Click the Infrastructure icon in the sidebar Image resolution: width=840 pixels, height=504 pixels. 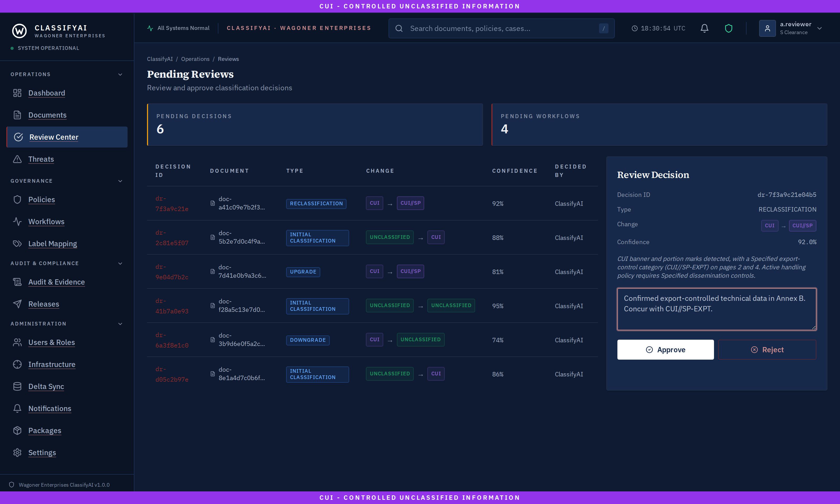[x=17, y=364]
